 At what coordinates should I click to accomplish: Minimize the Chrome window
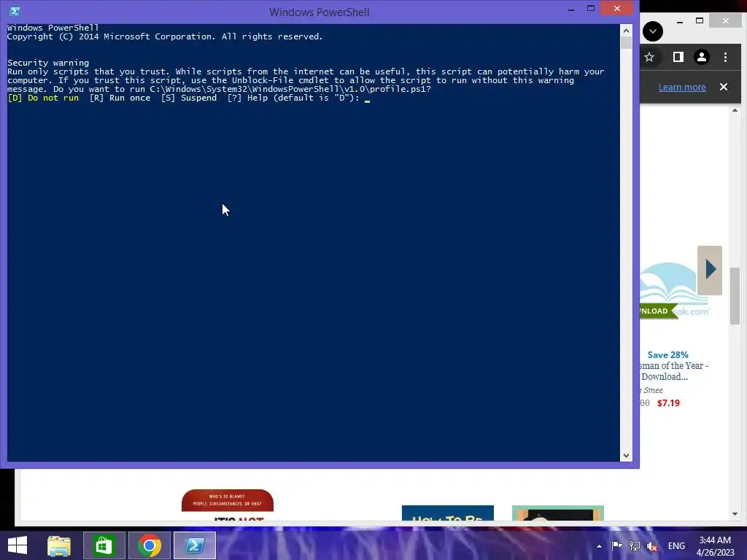click(680, 21)
